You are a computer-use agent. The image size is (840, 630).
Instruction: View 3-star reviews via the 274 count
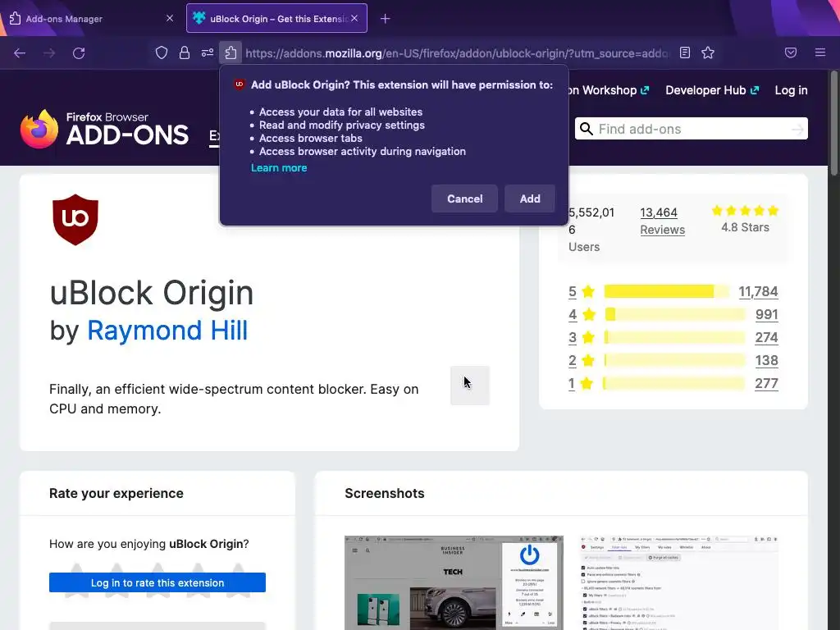(767, 337)
